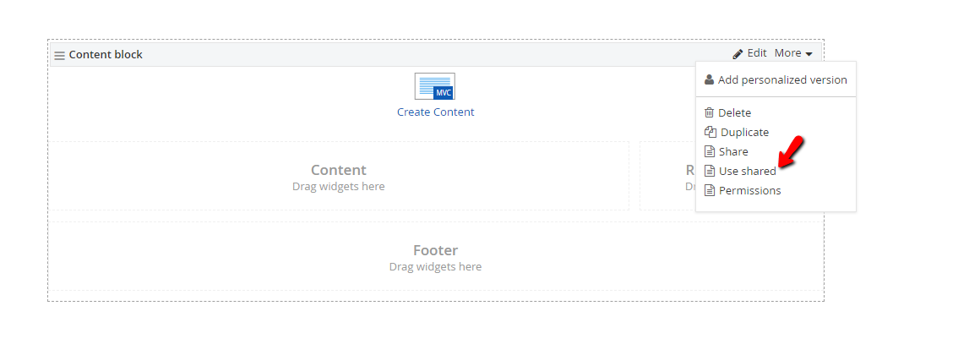Viewport: 980px width, 355px height.
Task: Click the caret arrow next to More
Action: (808, 54)
